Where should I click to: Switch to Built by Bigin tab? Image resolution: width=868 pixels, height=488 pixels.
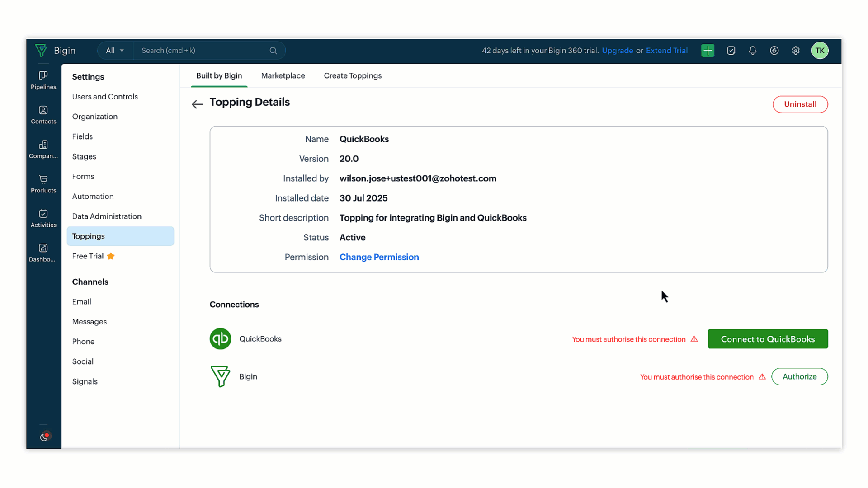pos(219,76)
